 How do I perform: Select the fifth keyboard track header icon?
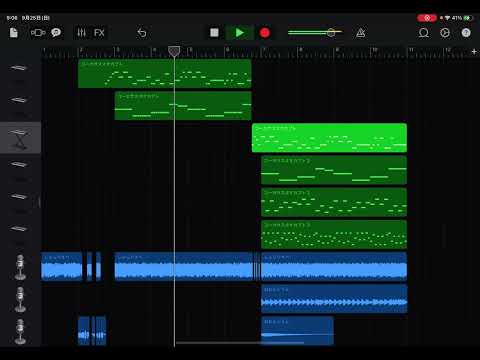[x=19, y=196]
